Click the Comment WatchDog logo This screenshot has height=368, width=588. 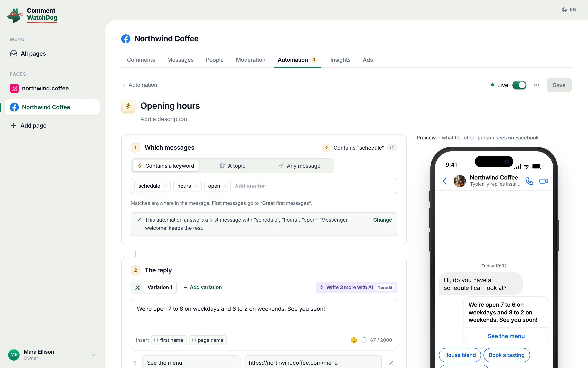coord(32,15)
